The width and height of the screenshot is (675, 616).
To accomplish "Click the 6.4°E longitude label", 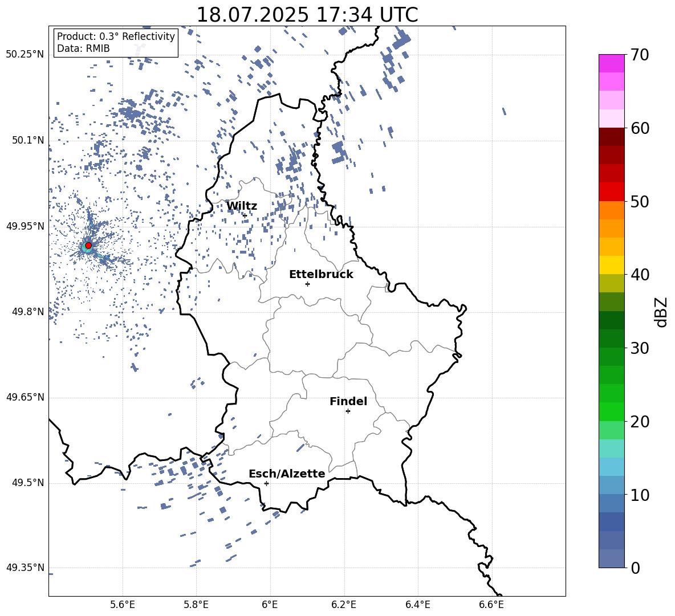I will click(417, 605).
